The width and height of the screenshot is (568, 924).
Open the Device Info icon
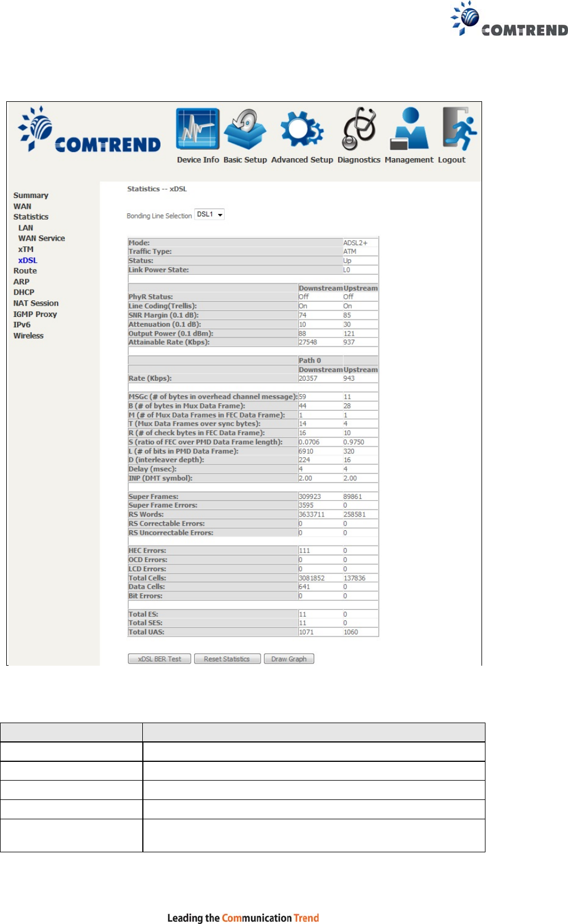pos(197,129)
